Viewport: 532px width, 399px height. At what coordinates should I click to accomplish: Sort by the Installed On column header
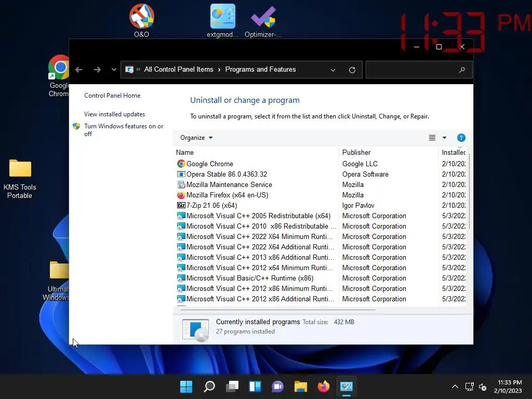(x=453, y=152)
